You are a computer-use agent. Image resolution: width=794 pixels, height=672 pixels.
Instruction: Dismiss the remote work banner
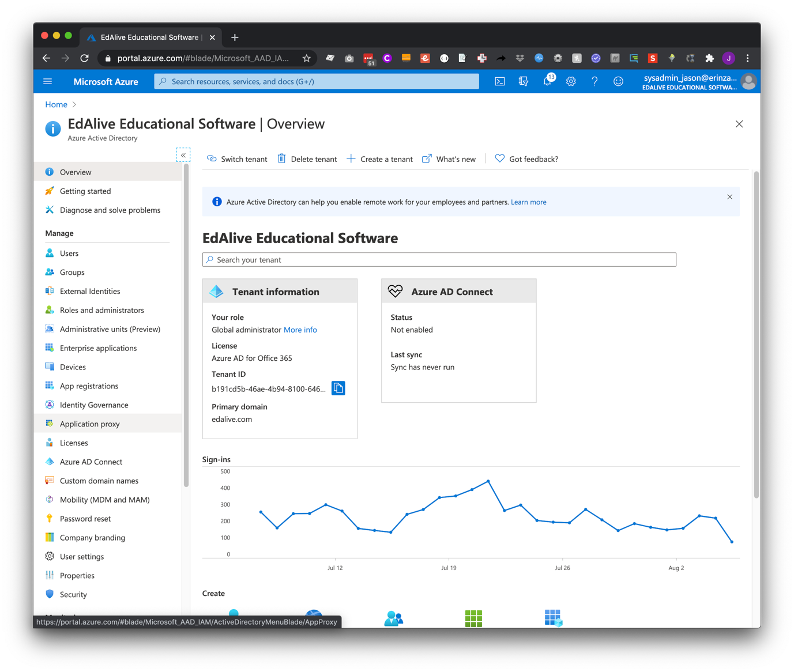click(729, 197)
